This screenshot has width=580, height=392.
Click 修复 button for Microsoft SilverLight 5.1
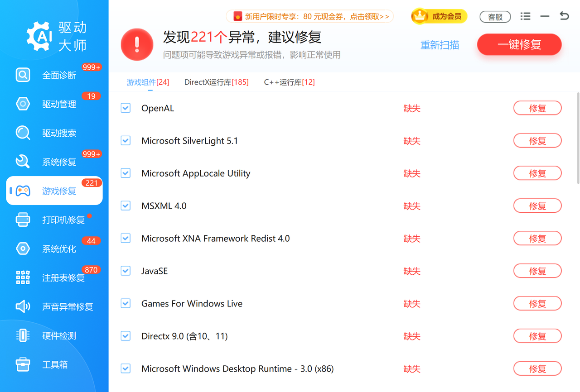click(537, 141)
